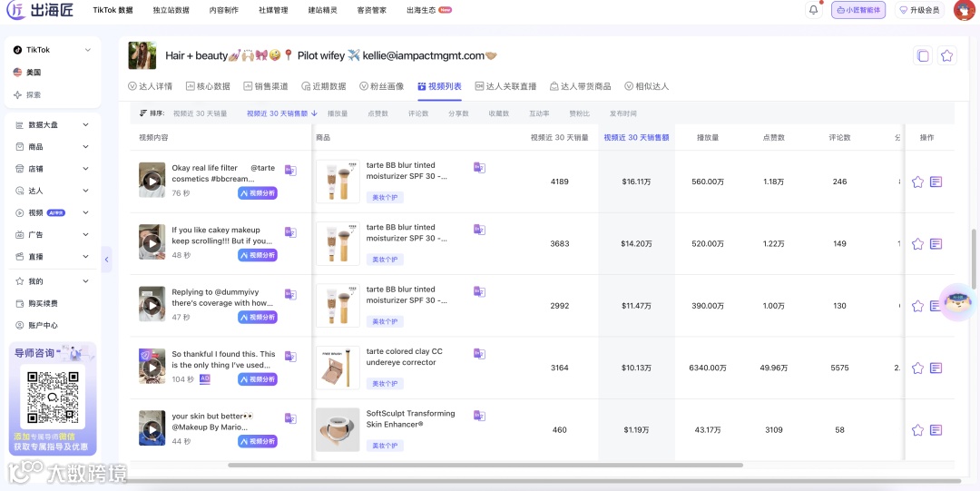The width and height of the screenshot is (980, 491).
Task: Open the TikTok 数据 top menu
Action: [x=113, y=10]
